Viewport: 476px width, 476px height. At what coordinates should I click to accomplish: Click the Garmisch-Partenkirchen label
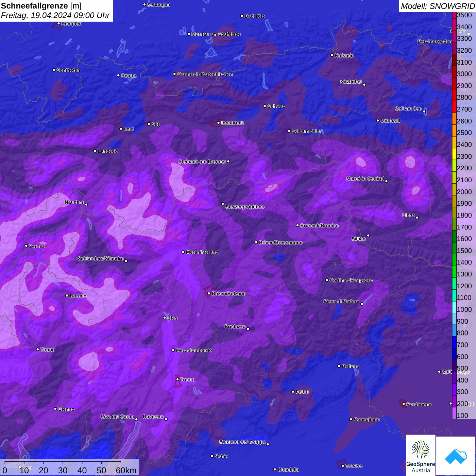coord(205,74)
